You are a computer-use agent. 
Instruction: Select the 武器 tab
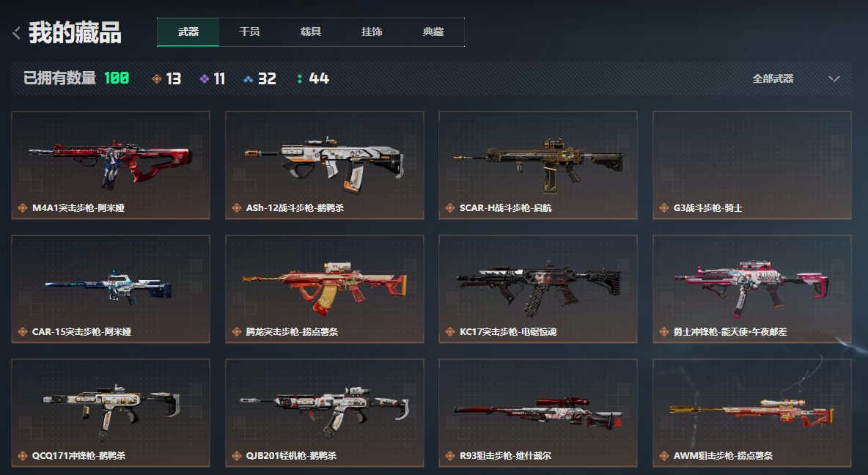[188, 32]
